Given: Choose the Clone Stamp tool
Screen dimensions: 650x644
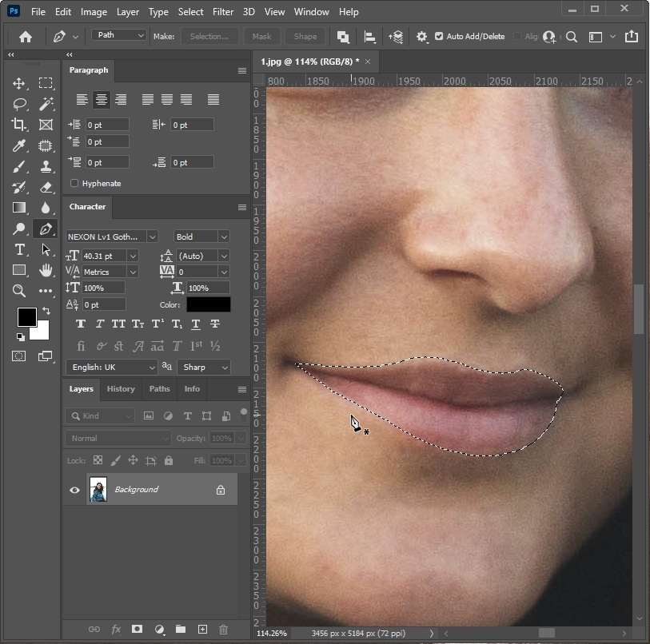Looking at the screenshot, I should pyautogui.click(x=46, y=166).
